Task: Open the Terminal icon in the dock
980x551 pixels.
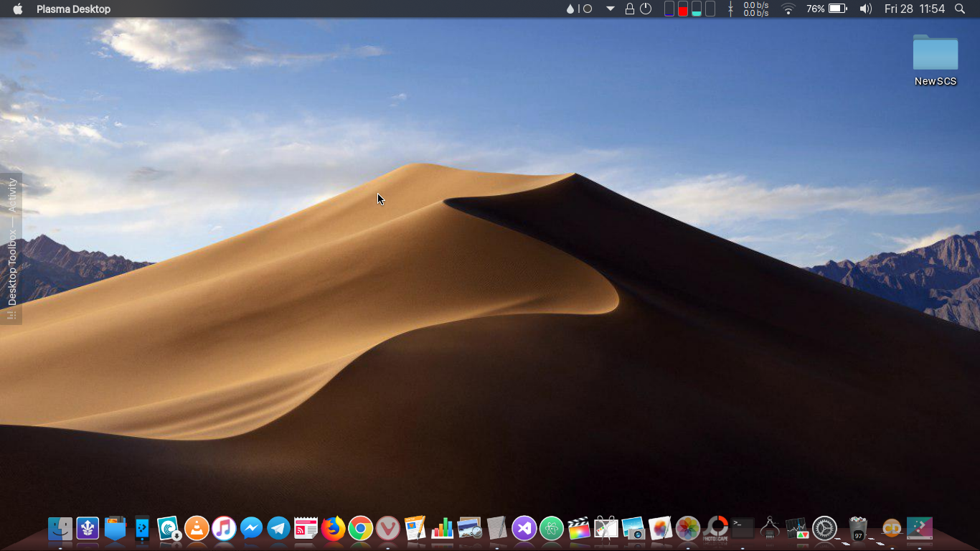Action: pos(743,529)
